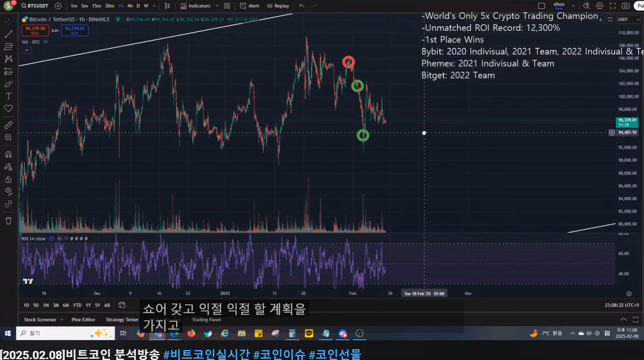Open the heart icons tool
Viewport: 644px width, 360px height.
tap(9, 109)
